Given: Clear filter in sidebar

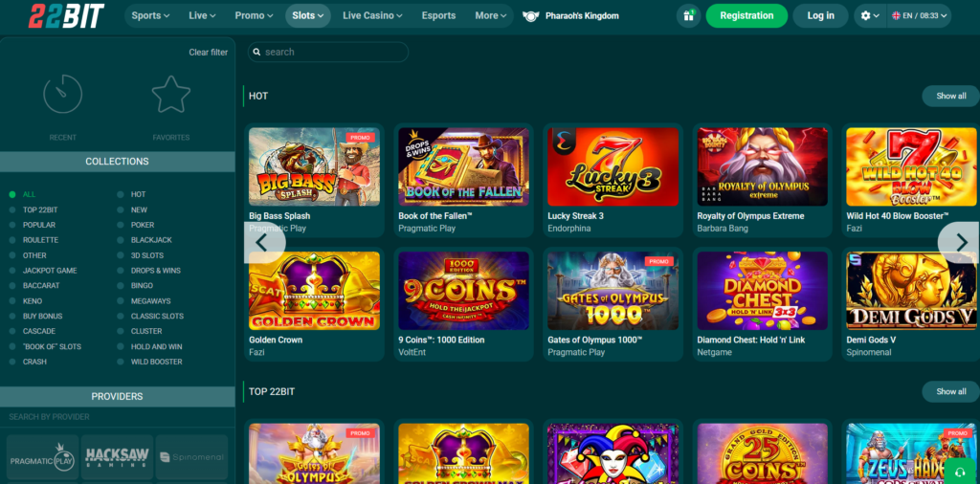Looking at the screenshot, I should click(208, 53).
